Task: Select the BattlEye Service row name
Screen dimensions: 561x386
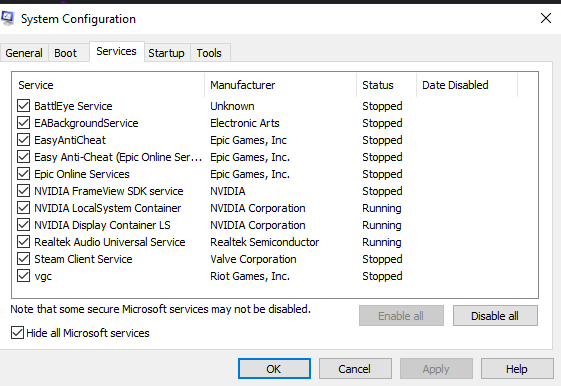Action: 73,106
